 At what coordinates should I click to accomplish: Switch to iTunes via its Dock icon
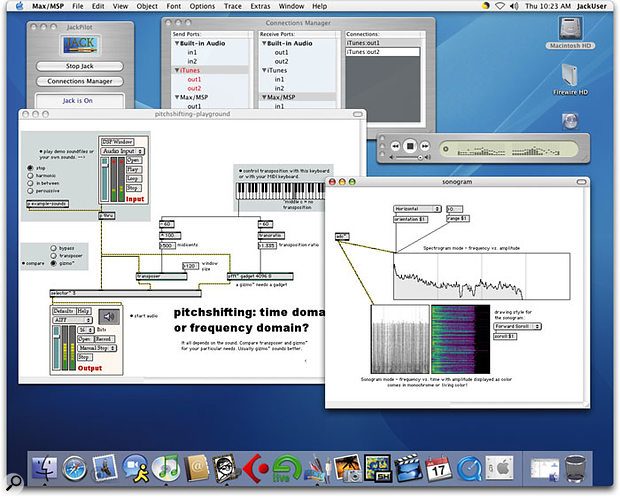coord(166,468)
